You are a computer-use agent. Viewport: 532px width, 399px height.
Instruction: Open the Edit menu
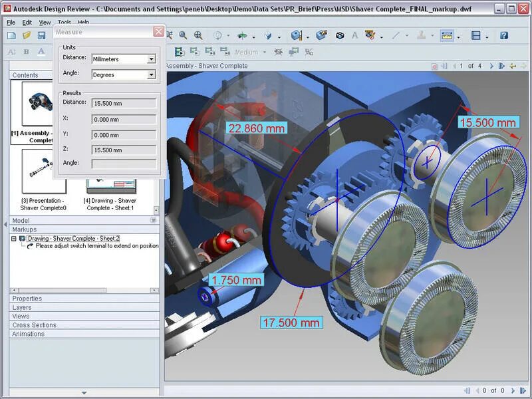click(27, 23)
